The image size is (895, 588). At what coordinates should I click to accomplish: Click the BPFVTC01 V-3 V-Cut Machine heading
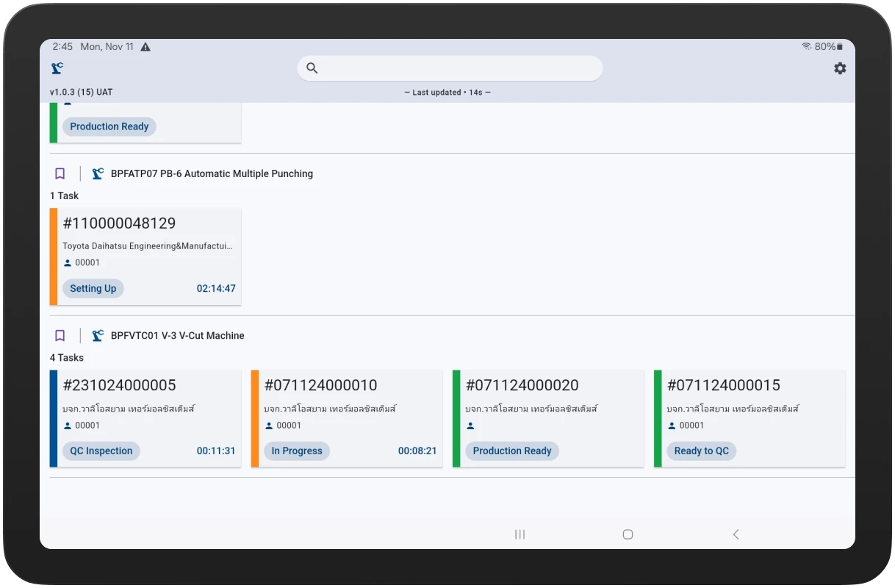(178, 336)
